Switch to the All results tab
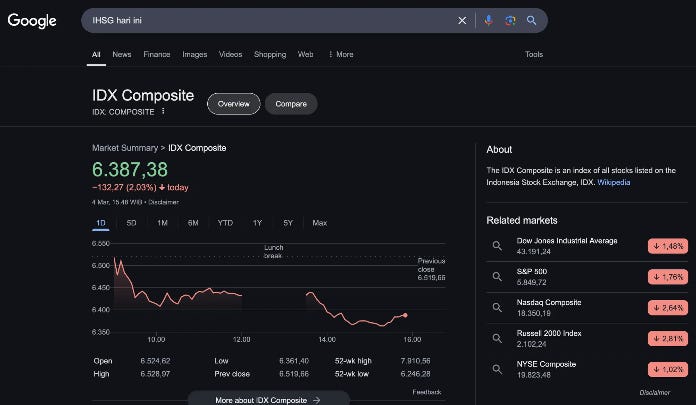Viewport: 696px width, 405px height. point(96,54)
